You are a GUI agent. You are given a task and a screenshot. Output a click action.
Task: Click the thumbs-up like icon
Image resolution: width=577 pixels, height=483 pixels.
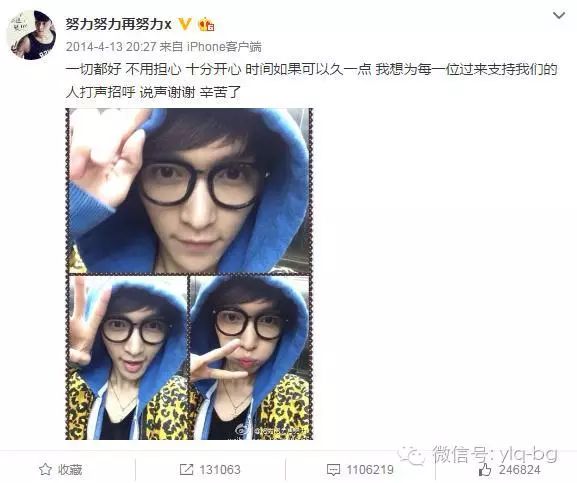[485, 470]
